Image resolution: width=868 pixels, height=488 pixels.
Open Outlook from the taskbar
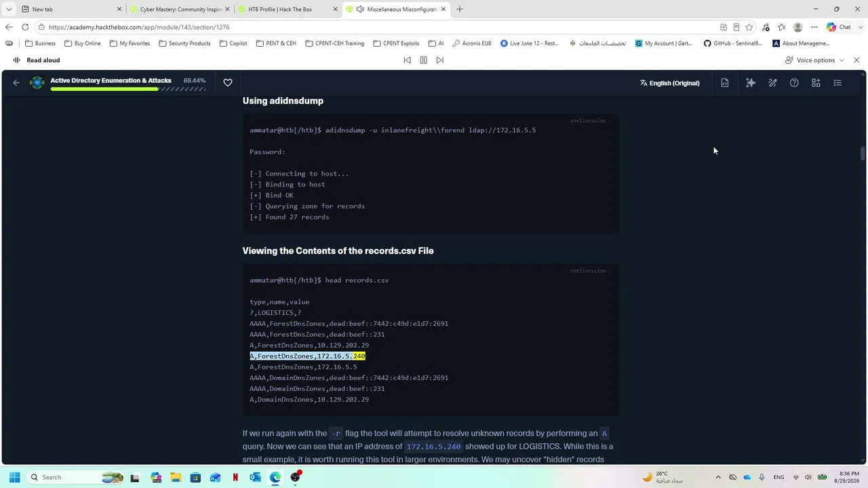(x=255, y=477)
